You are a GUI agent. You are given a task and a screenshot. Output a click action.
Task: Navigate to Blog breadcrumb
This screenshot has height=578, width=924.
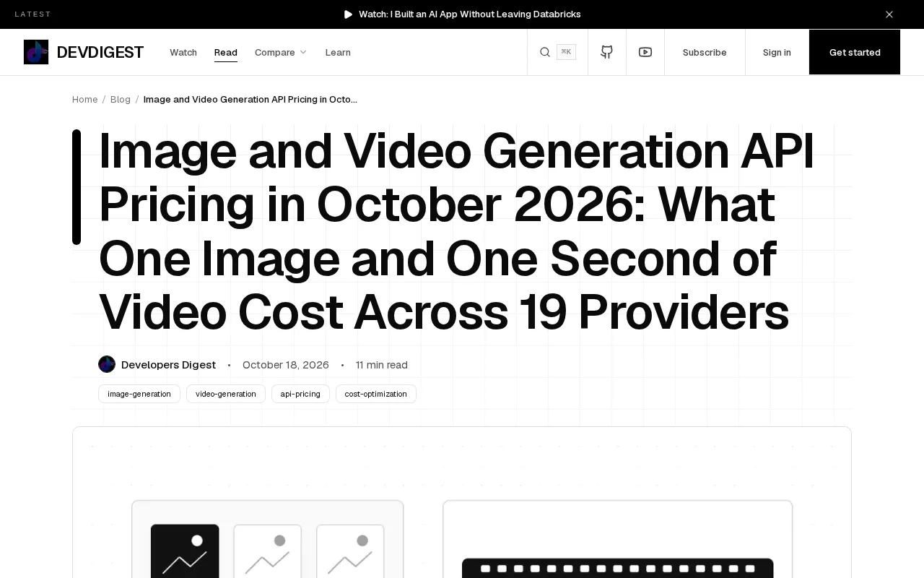tap(121, 99)
